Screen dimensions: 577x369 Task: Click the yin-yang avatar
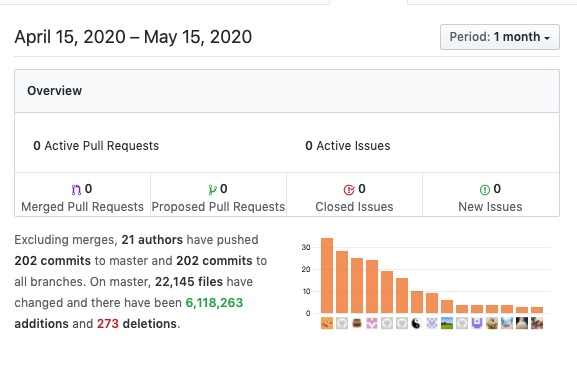click(x=417, y=323)
